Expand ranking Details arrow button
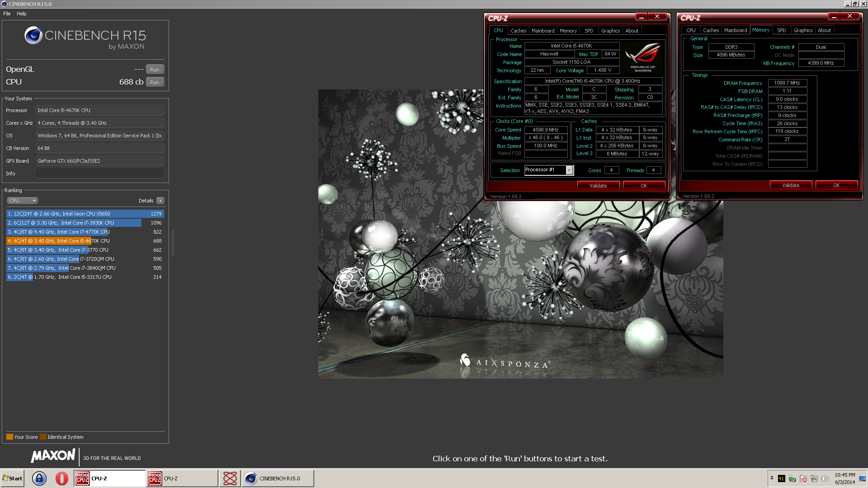The height and width of the screenshot is (488, 868). point(160,201)
